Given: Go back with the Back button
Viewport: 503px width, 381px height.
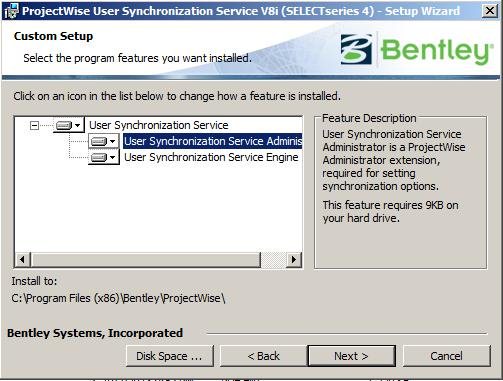Looking at the screenshot, I should pos(263,356).
